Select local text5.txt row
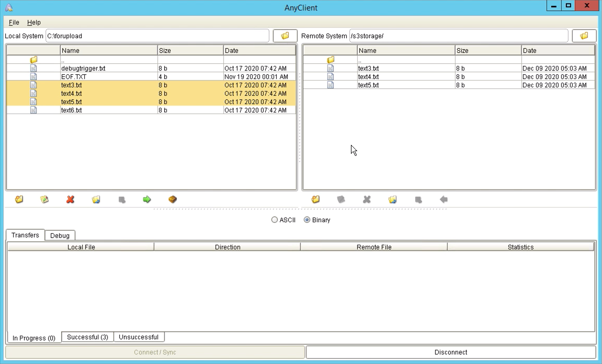Viewport: 602px width, 364px height. coord(151,102)
